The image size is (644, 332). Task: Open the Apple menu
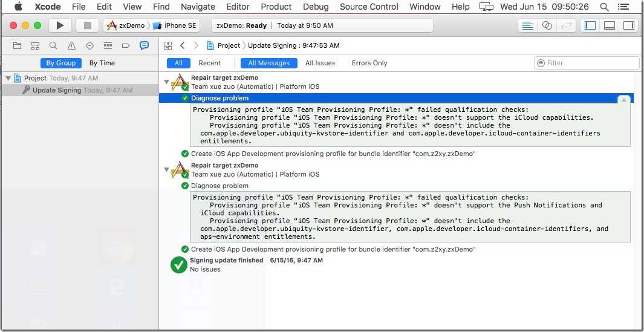18,7
